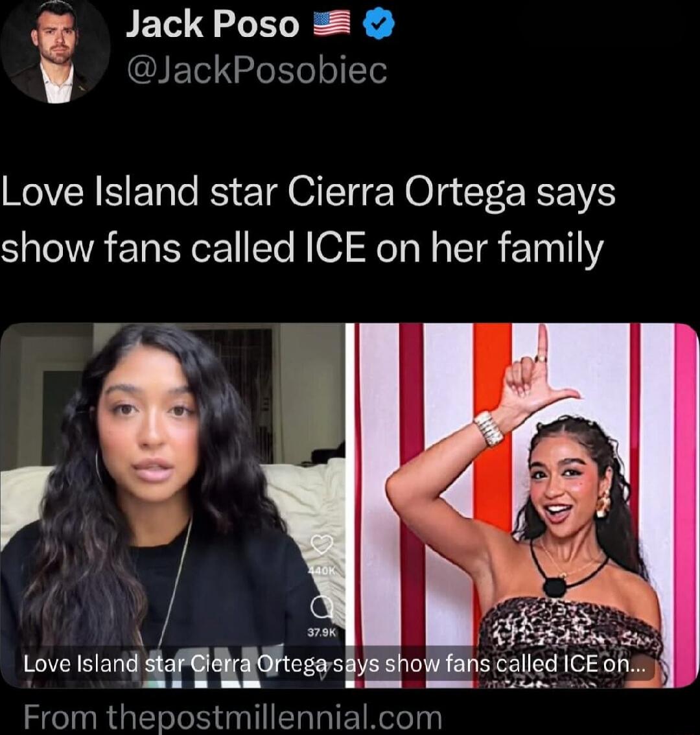Tap the share arrow icon behind caption
Image resolution: width=700 pixels, height=735 pixels.
click(x=321, y=671)
